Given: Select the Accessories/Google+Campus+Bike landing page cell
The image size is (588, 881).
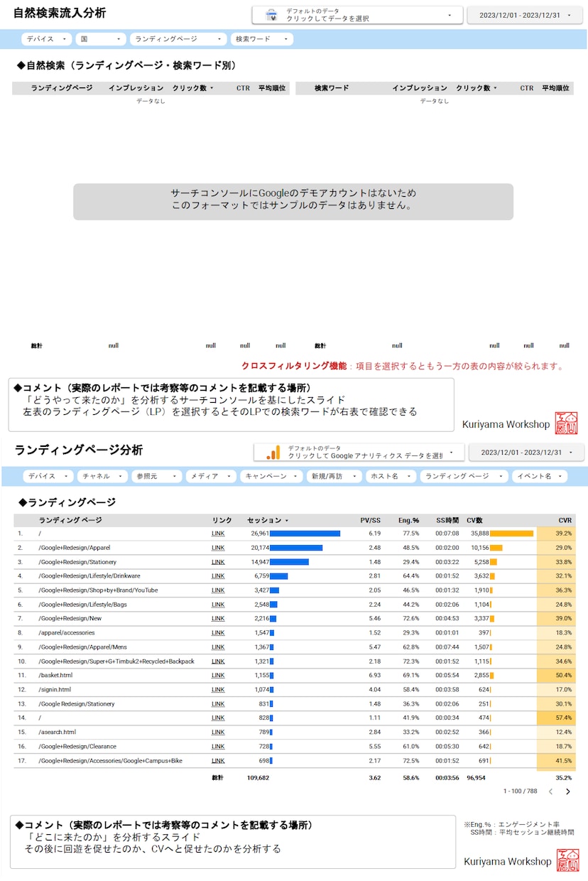Looking at the screenshot, I should pos(110,761).
